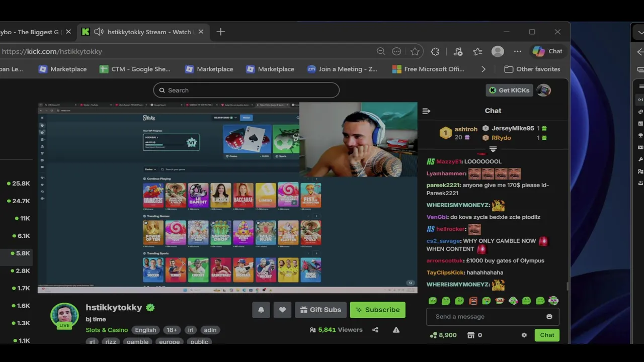Open the chat shop icon
Screen dimensions: 644x362
(x=471, y=335)
